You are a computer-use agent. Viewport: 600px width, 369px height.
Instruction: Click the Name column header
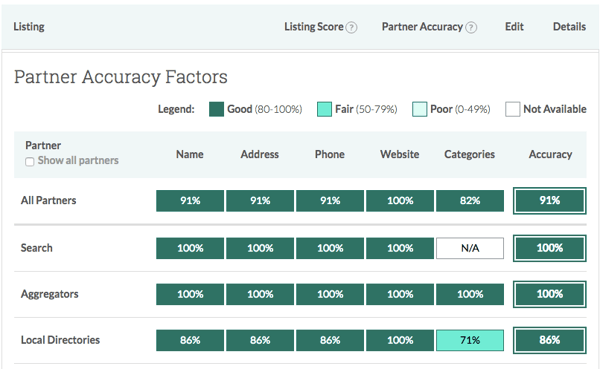pos(190,154)
